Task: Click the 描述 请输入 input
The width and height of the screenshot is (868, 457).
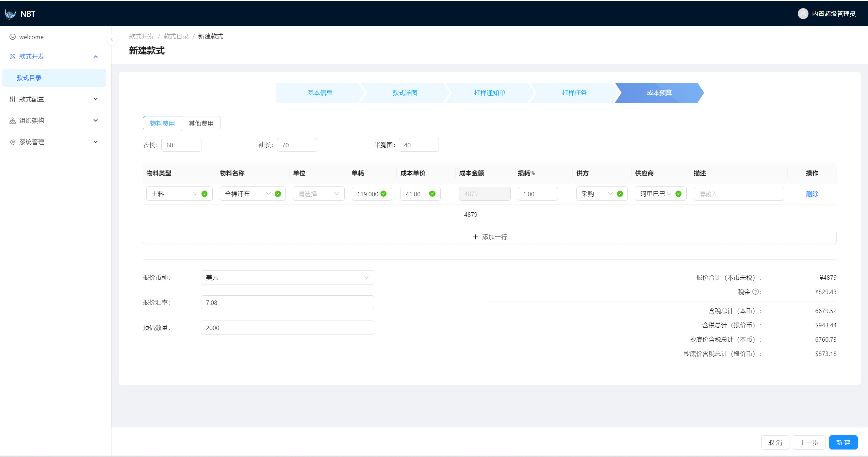Action: (739, 194)
